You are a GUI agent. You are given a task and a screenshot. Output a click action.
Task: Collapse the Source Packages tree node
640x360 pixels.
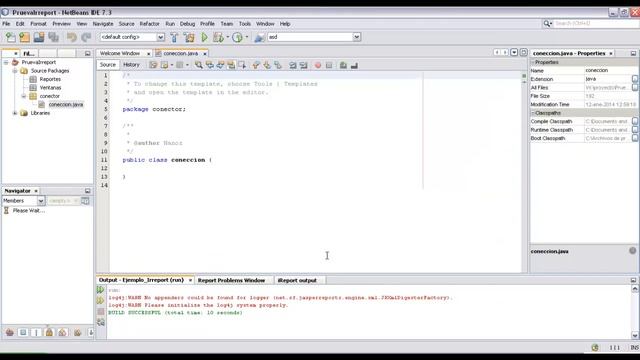(x=15, y=71)
